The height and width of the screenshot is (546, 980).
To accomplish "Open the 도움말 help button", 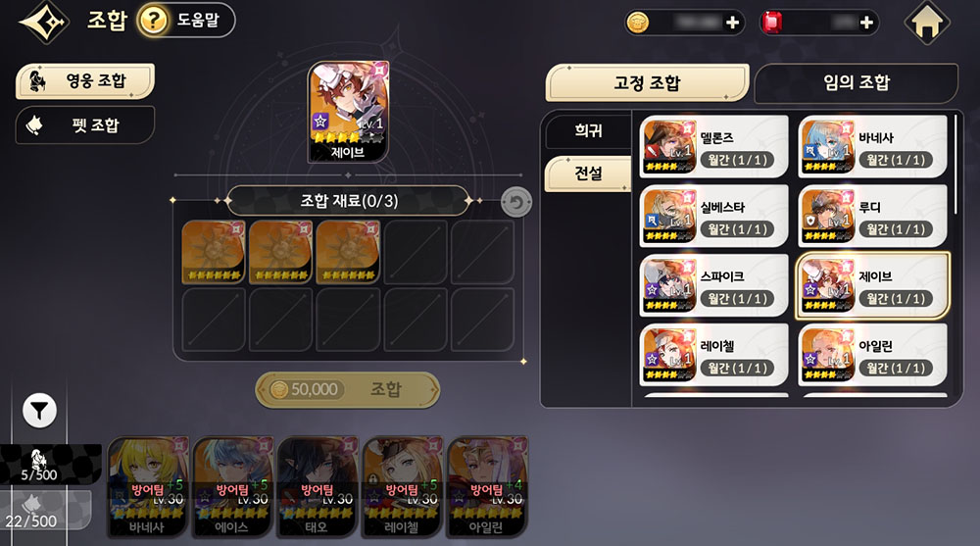I will (185, 20).
